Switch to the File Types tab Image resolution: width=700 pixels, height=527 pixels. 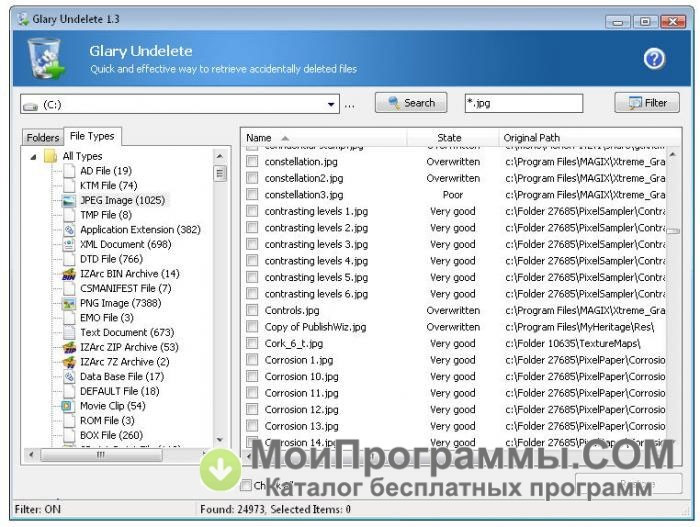(x=92, y=136)
